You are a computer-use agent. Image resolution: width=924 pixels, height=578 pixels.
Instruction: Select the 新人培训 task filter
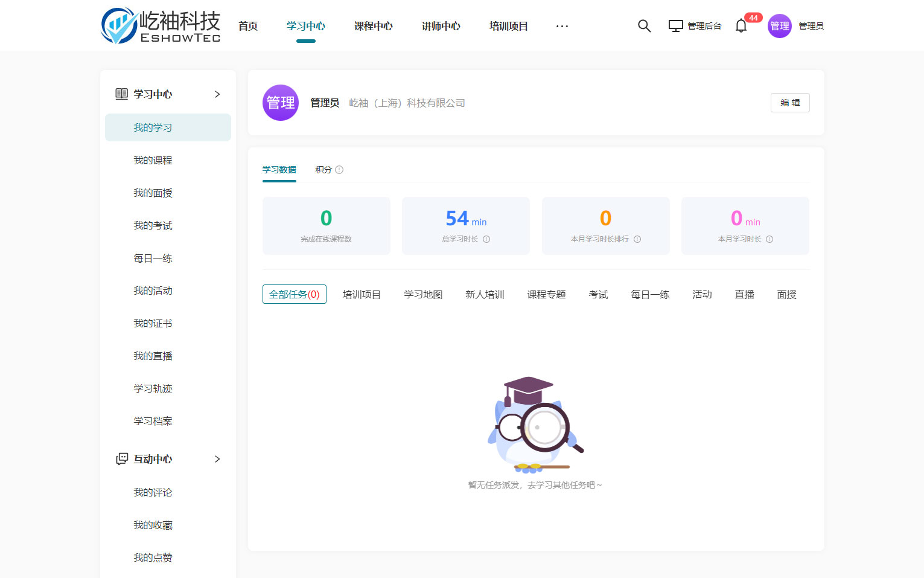pos(485,294)
